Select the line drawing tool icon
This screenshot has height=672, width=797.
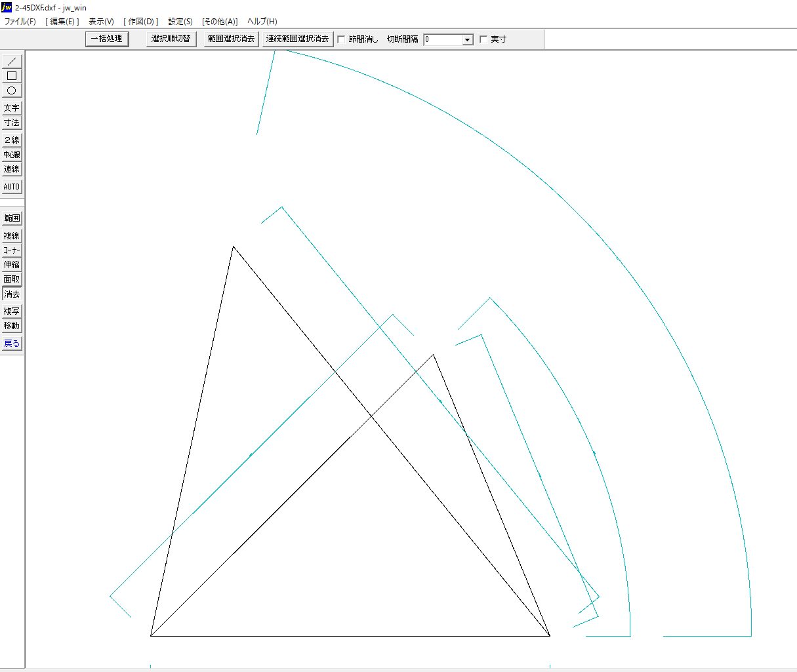click(x=12, y=61)
